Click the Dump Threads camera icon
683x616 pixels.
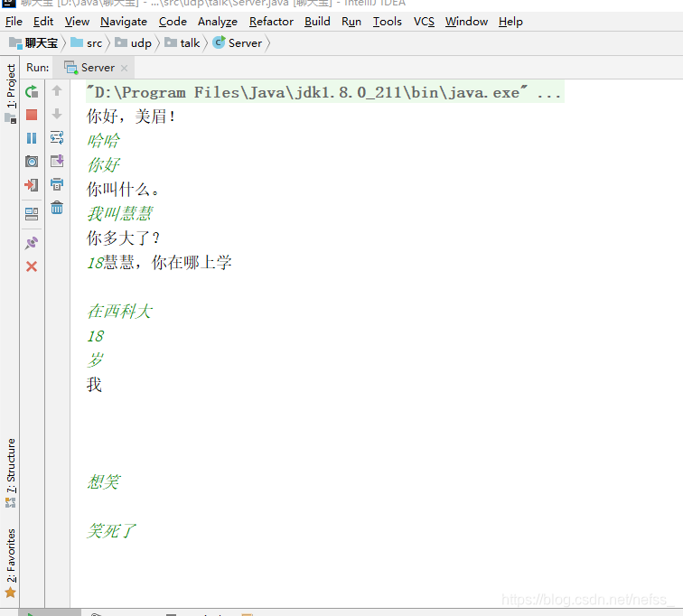tap(32, 162)
